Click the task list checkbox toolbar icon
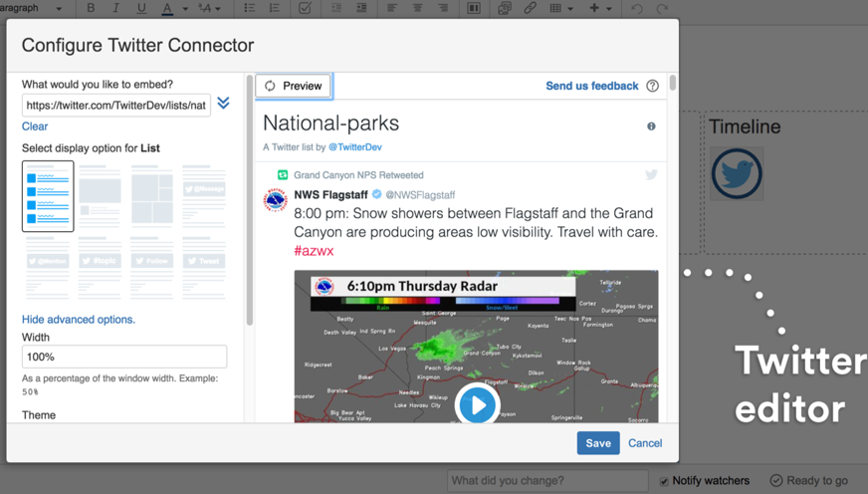The image size is (868, 494). 305,9
